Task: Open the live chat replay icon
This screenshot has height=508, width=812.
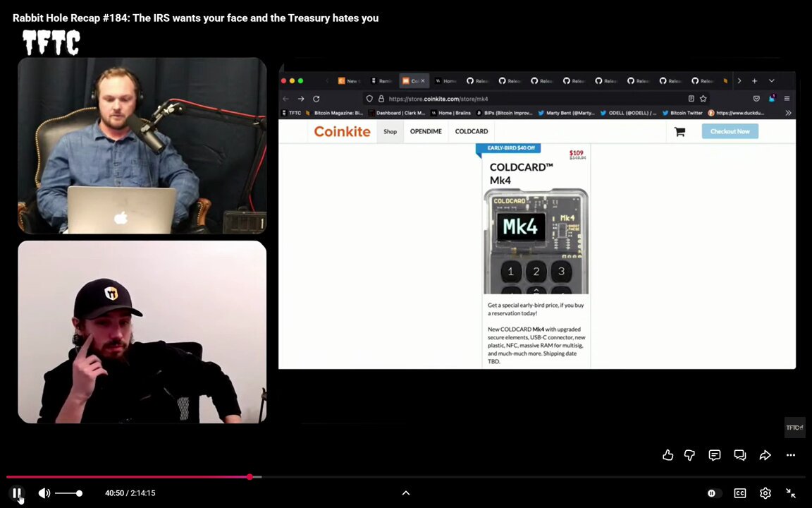Action: click(x=740, y=455)
